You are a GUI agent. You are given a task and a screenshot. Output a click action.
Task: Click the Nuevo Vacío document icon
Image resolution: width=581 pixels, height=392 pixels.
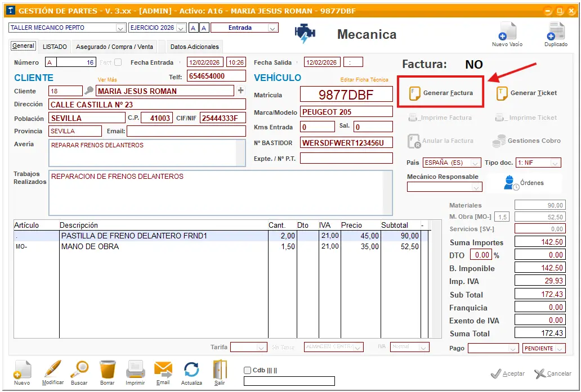click(507, 31)
